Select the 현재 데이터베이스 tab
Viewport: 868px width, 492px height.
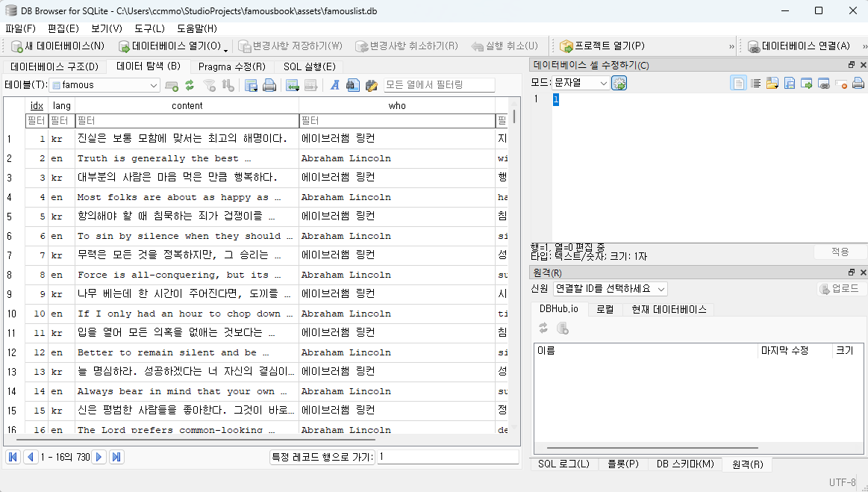pos(669,309)
